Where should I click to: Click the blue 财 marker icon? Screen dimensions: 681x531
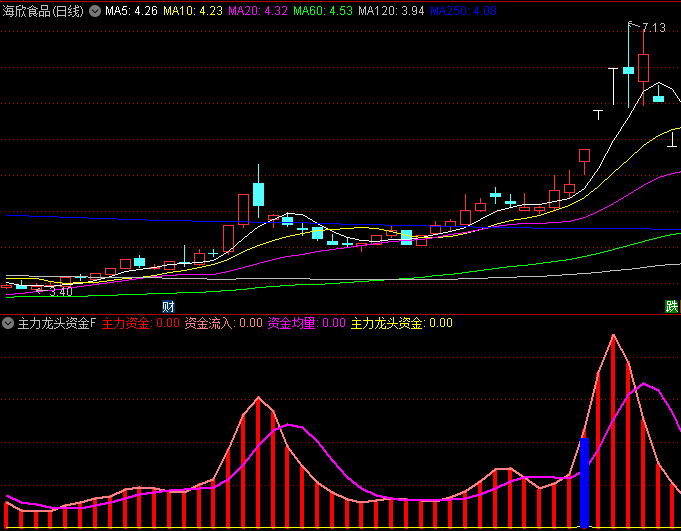(x=168, y=307)
